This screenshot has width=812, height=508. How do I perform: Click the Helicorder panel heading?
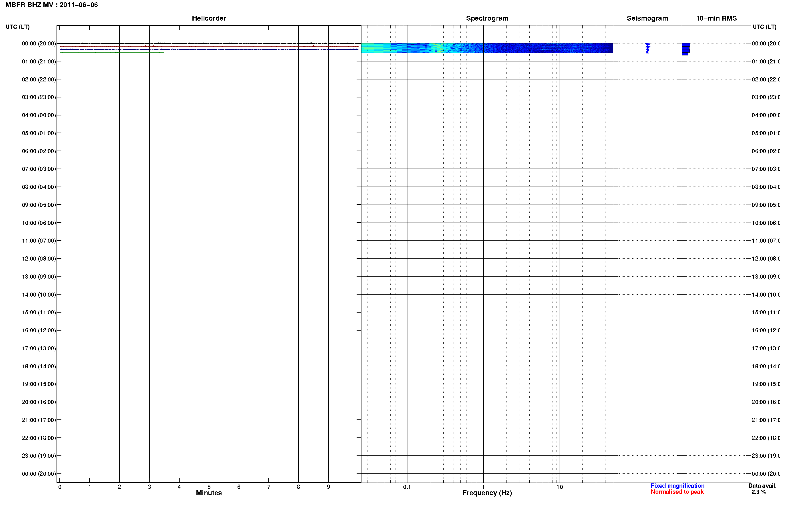click(209, 19)
